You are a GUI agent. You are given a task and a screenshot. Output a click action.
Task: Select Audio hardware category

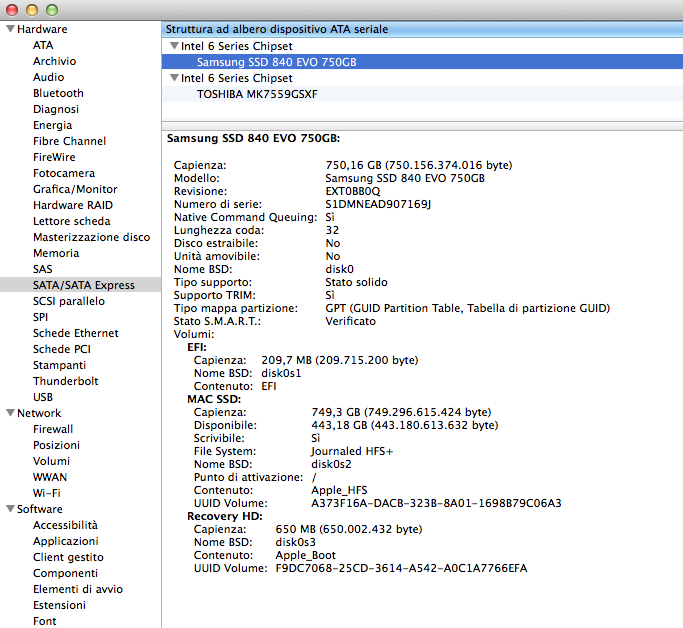tap(48, 77)
